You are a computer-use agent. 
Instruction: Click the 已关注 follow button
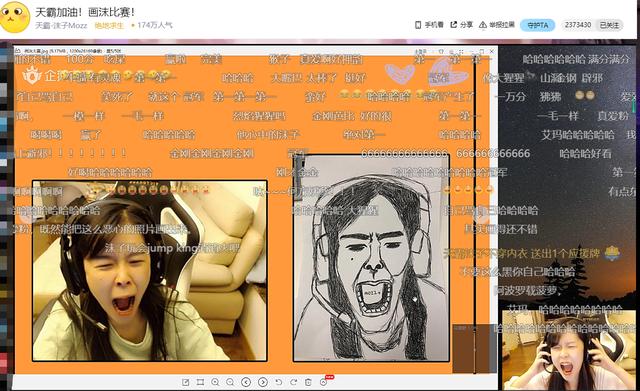coord(609,25)
